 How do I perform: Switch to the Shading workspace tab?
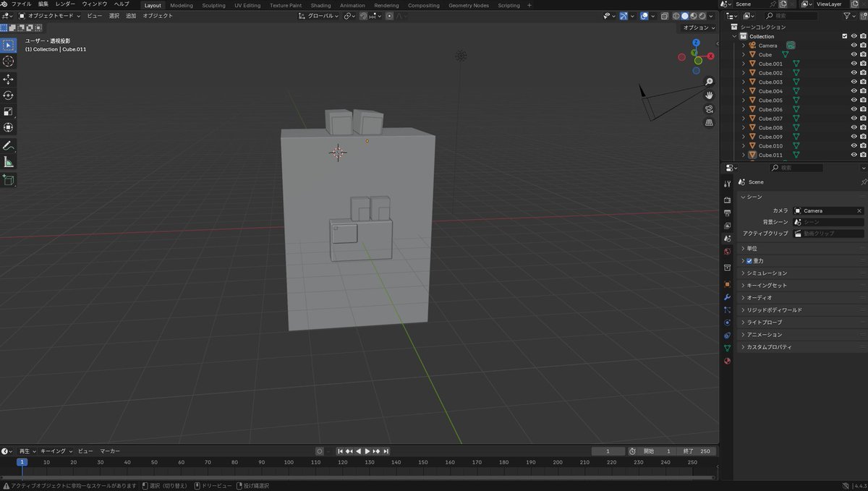coord(320,5)
